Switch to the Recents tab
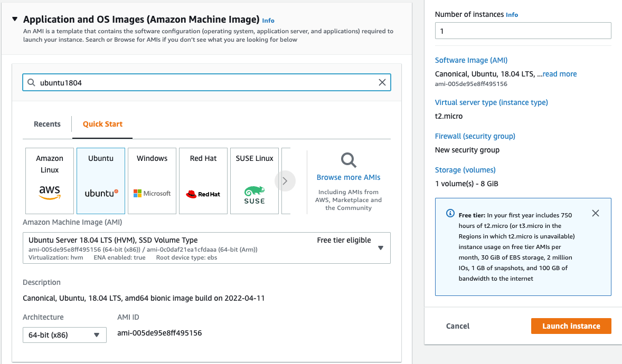Screen dimensions: 622x364 [x=46, y=123]
